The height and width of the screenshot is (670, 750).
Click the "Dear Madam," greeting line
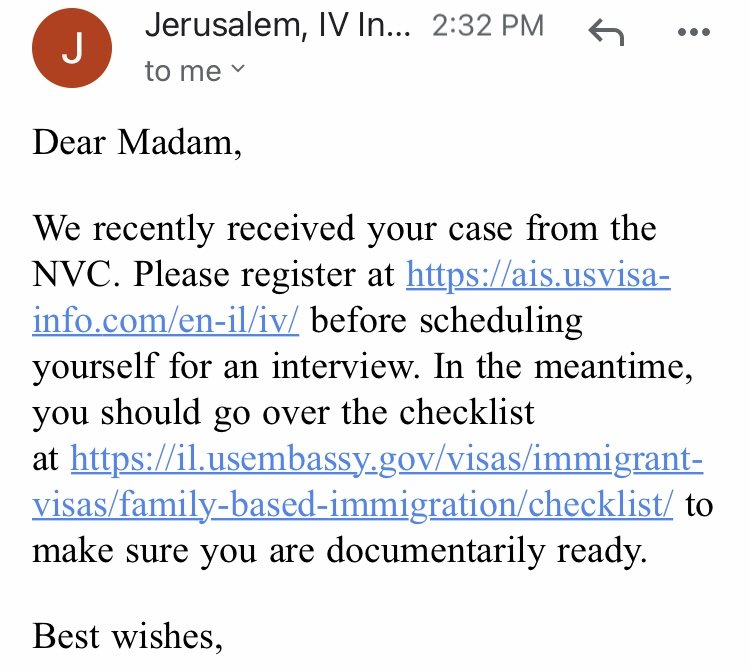[x=137, y=142]
